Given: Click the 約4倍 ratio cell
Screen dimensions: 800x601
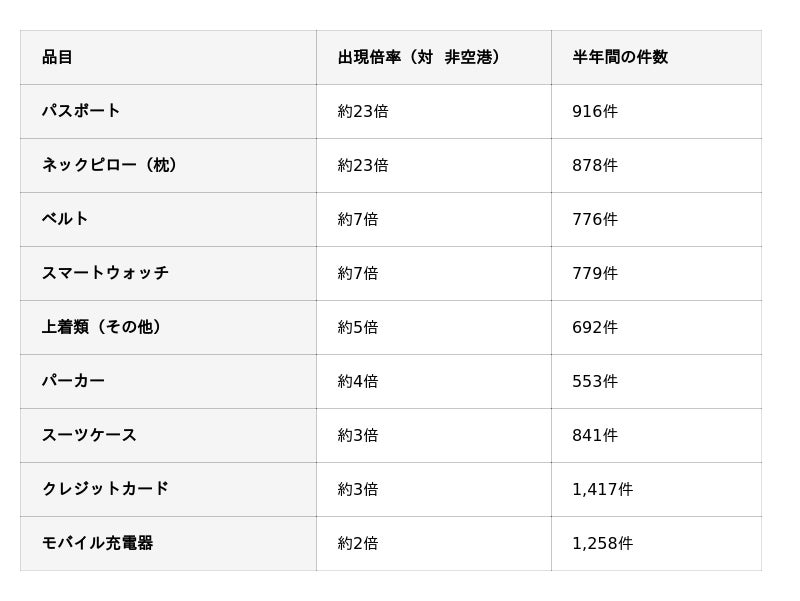Looking at the screenshot, I should [358, 381].
